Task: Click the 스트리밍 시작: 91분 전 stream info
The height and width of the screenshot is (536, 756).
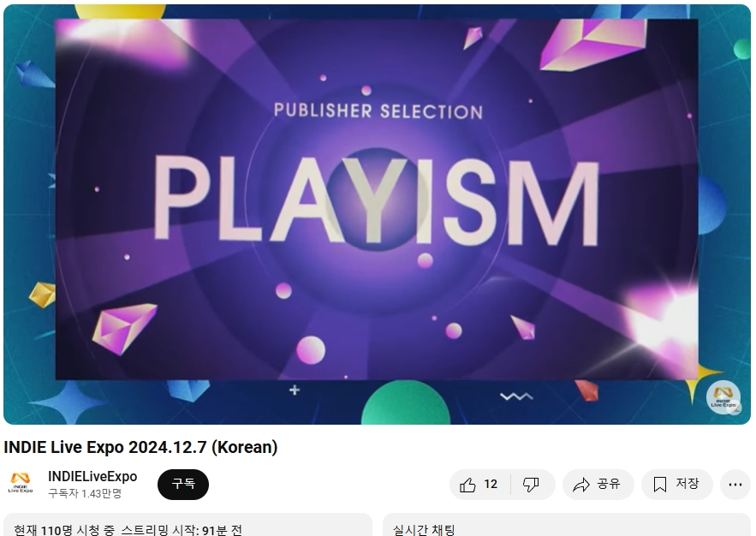Action: [x=182, y=530]
